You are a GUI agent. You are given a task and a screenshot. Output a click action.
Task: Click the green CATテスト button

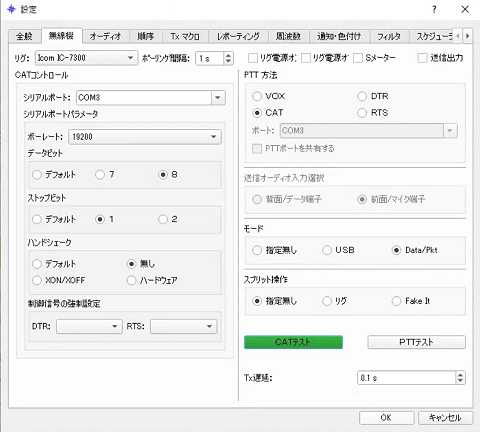coord(293,342)
